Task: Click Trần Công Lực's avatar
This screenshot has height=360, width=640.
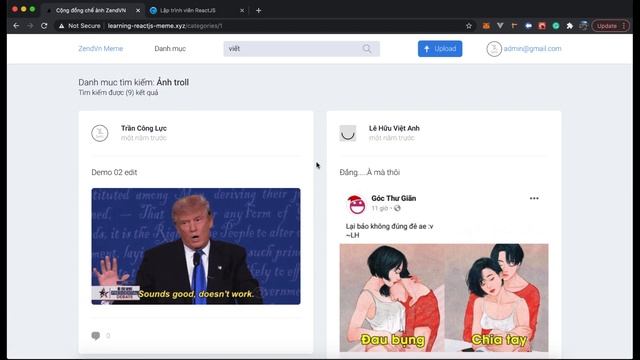Action: [x=100, y=133]
